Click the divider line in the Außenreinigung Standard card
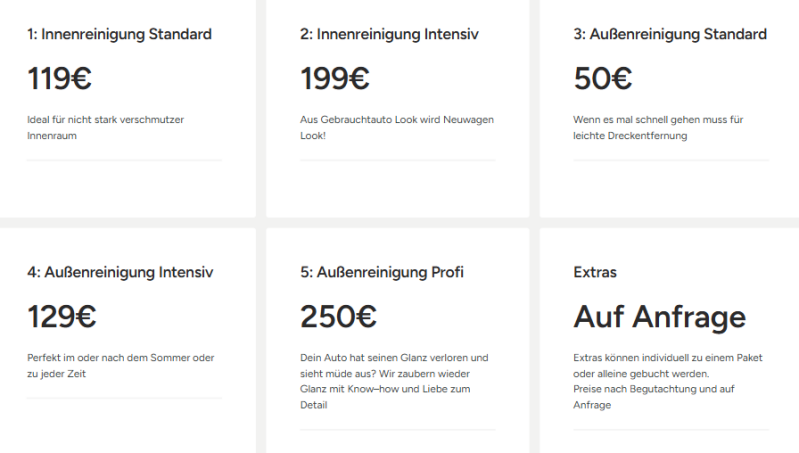799x453 pixels. tap(670, 160)
